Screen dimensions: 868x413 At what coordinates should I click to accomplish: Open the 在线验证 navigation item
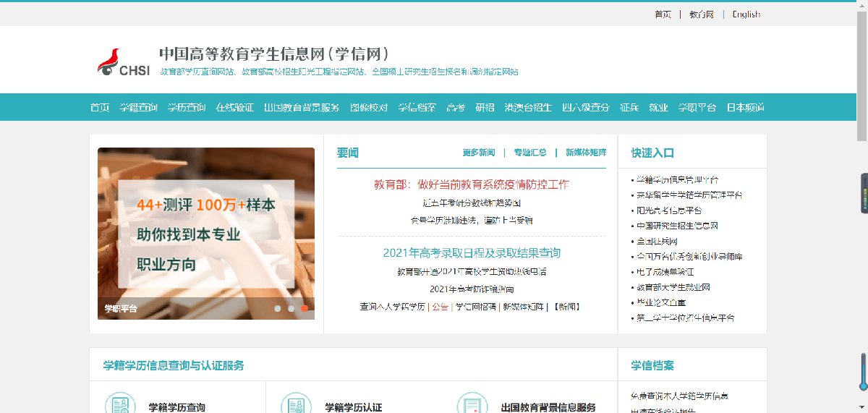234,107
